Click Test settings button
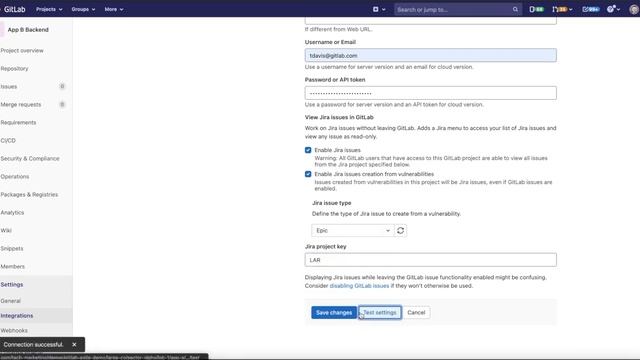This screenshot has width=640, height=360. [380, 312]
